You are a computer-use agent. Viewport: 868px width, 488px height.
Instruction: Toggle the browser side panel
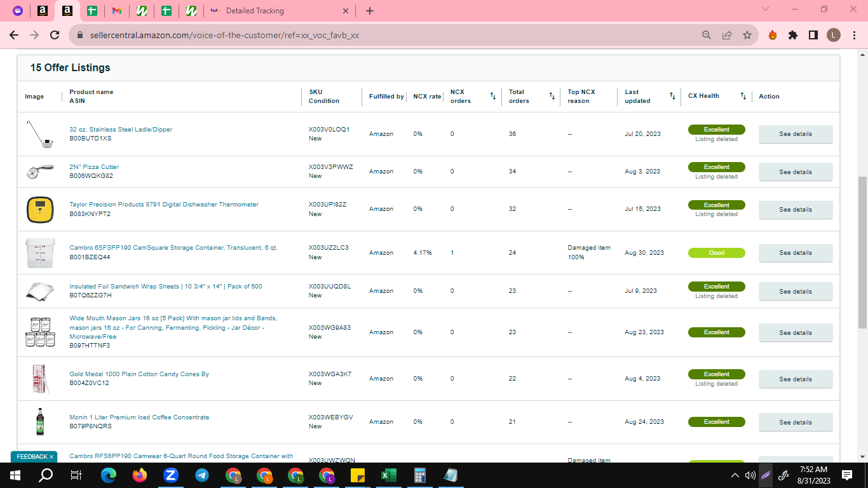click(x=813, y=35)
